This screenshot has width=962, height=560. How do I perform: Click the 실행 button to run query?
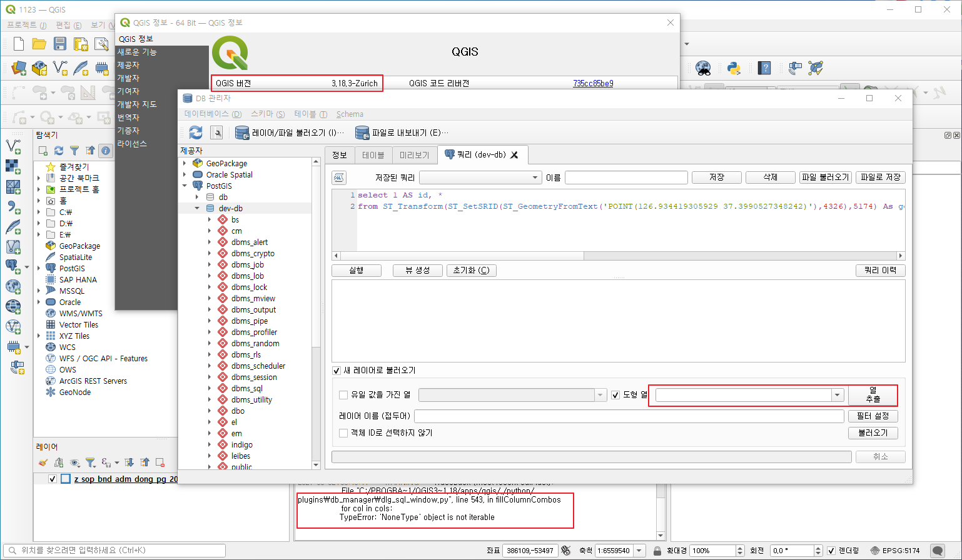356,270
